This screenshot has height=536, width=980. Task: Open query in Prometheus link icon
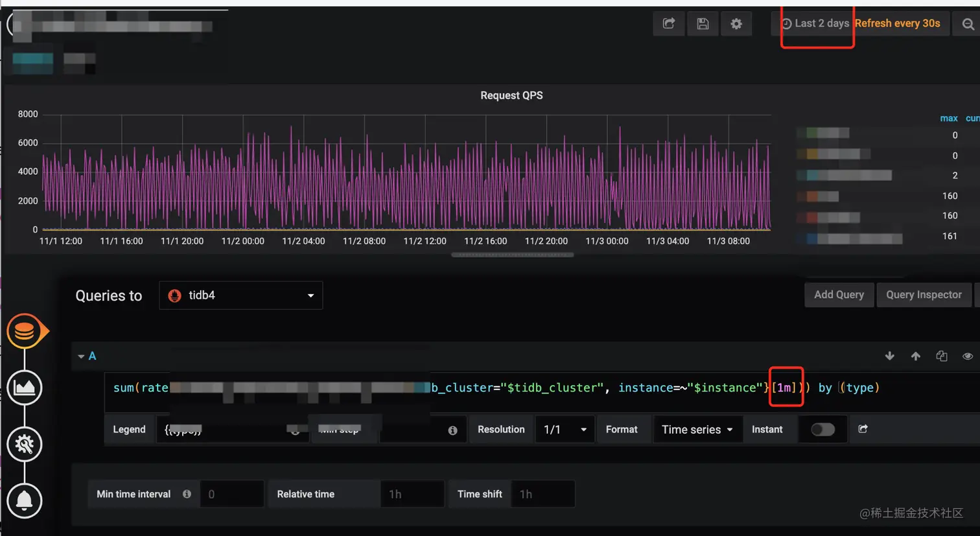click(x=863, y=429)
